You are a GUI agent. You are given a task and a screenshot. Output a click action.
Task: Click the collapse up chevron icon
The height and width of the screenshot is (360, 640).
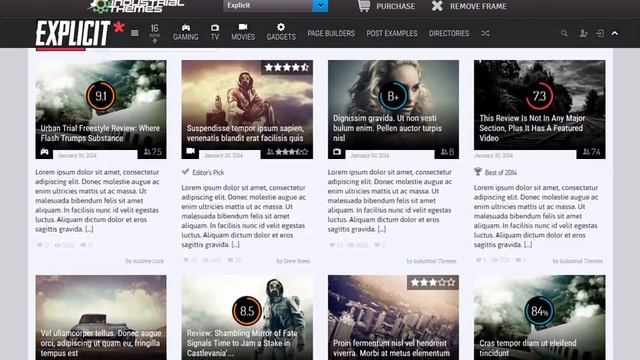tap(615, 33)
